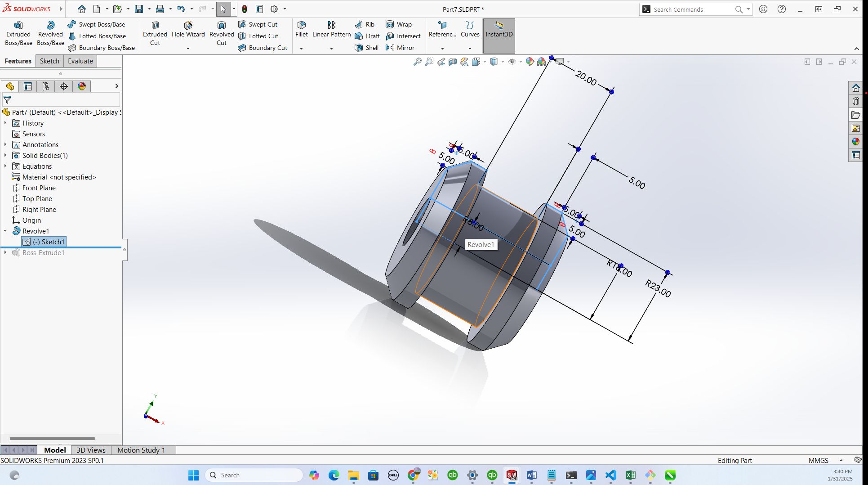The height and width of the screenshot is (485, 868).
Task: Select the Fillet tool
Action: pyautogui.click(x=302, y=30)
